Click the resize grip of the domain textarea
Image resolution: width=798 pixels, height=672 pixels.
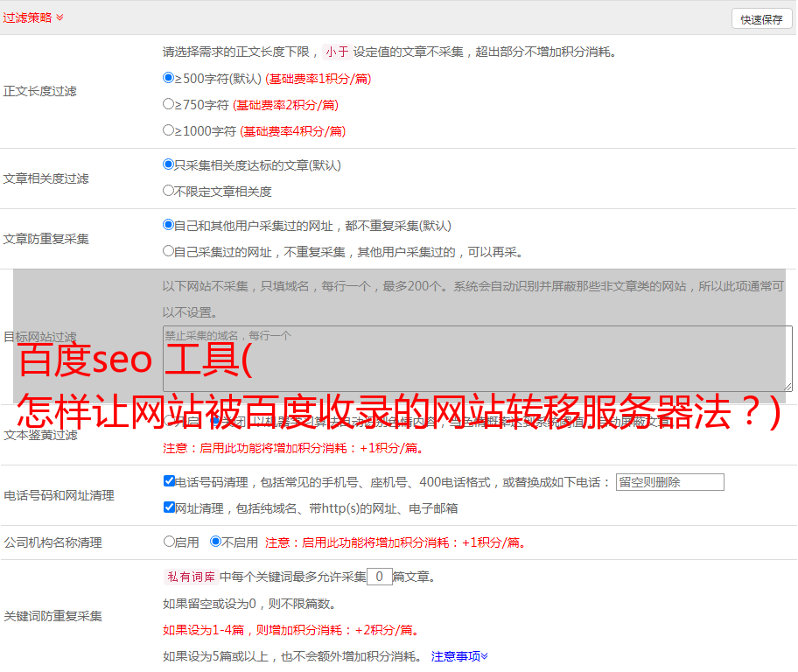(787, 387)
